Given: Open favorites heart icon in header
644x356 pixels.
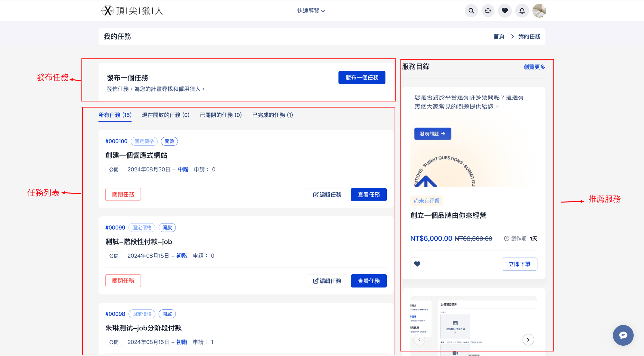Looking at the screenshot, I should click(505, 11).
